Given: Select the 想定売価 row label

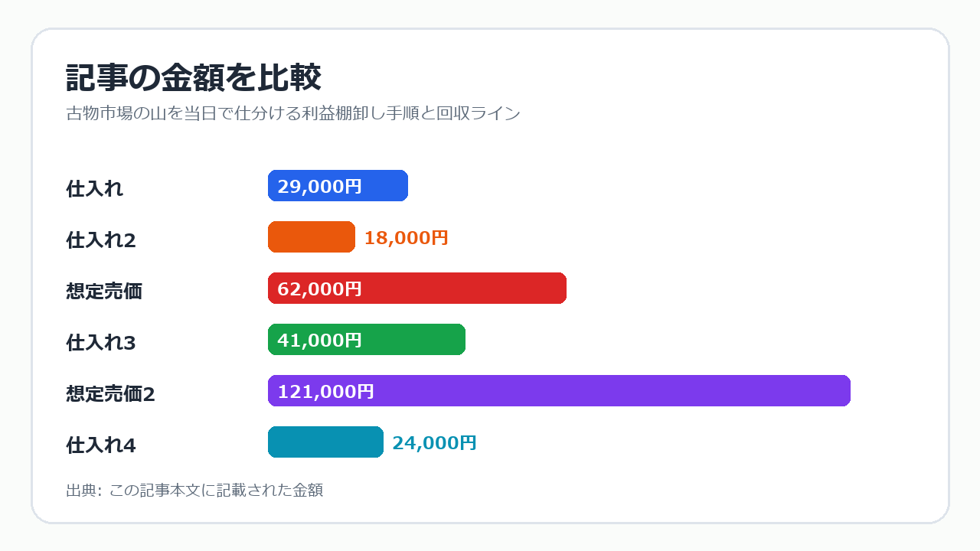Looking at the screenshot, I should [104, 292].
